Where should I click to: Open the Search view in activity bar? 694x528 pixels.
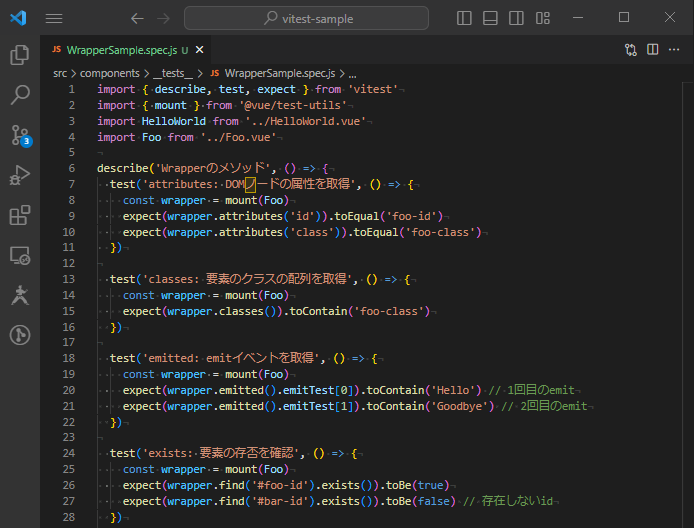(20, 95)
